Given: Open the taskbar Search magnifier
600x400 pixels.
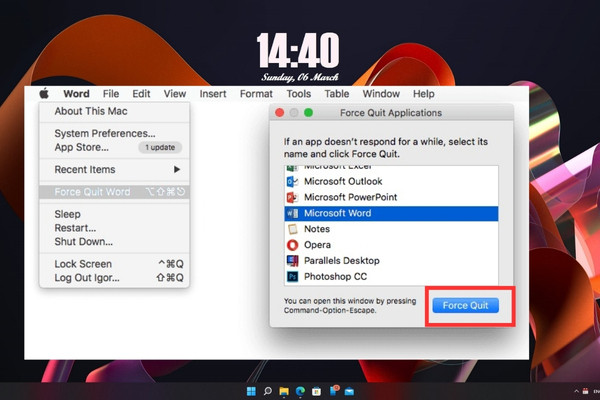Looking at the screenshot, I should (x=267, y=391).
